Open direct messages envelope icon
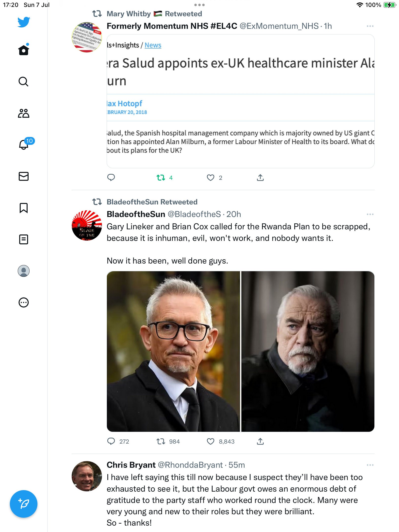Screen dimensions: 399x532 click(x=24, y=176)
